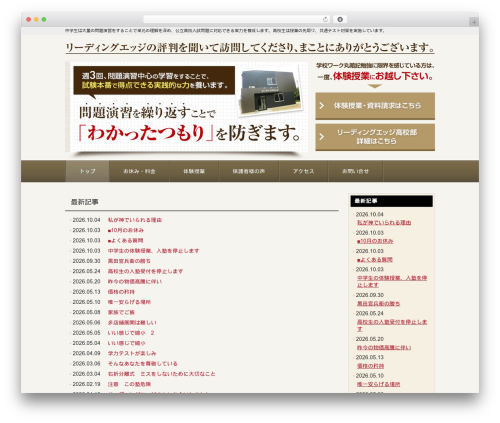The height and width of the screenshot is (423, 500).
Task: Open 私が神でいられる理由 in the main article list
Action: coord(135,220)
